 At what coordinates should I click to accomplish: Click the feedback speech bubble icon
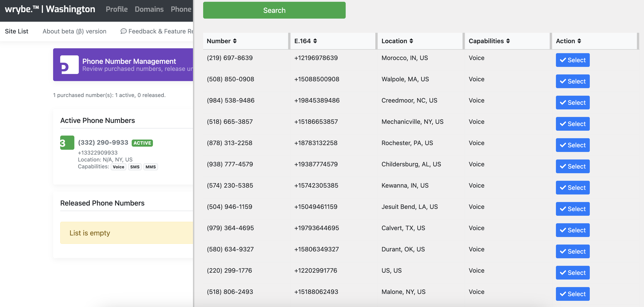(x=123, y=31)
